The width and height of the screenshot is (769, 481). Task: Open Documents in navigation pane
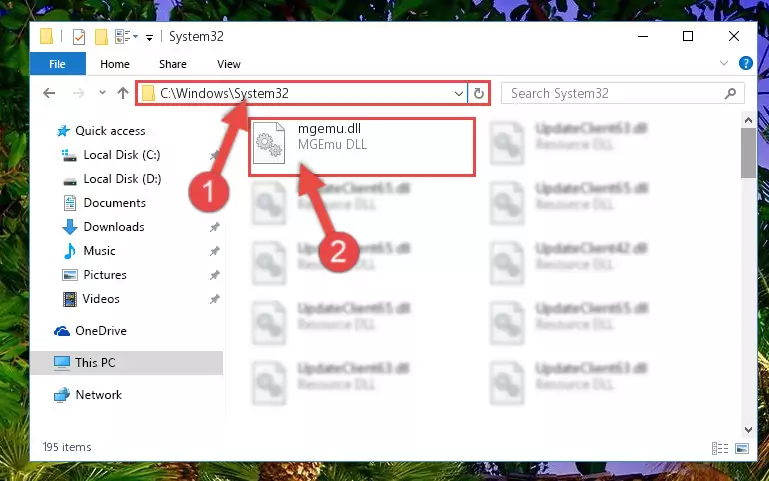(114, 203)
